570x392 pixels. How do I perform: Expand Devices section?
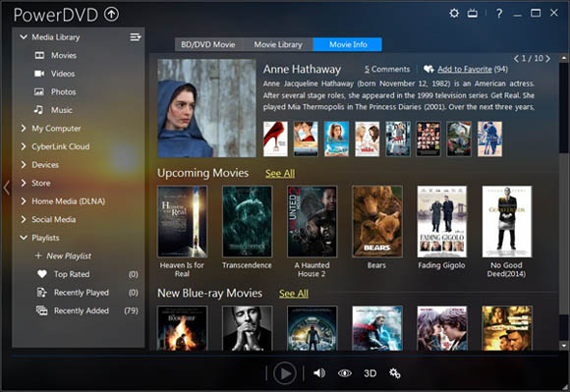click(24, 165)
